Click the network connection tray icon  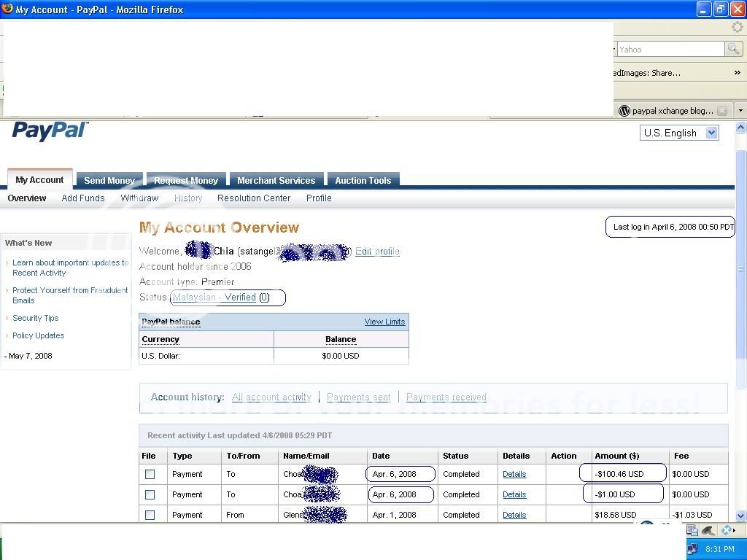coord(692,549)
